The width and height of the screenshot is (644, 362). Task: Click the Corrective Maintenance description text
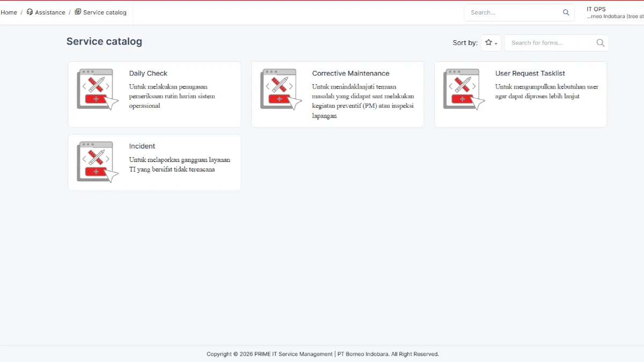pos(363,101)
